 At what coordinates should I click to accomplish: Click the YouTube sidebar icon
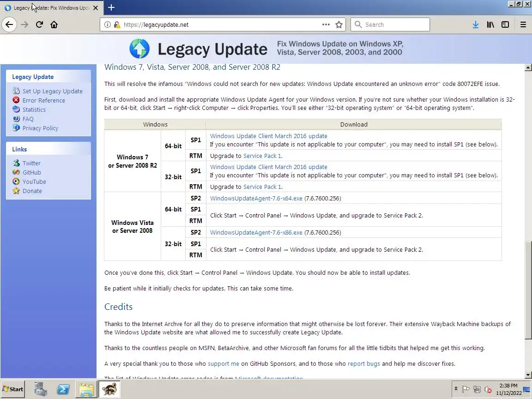click(x=16, y=181)
